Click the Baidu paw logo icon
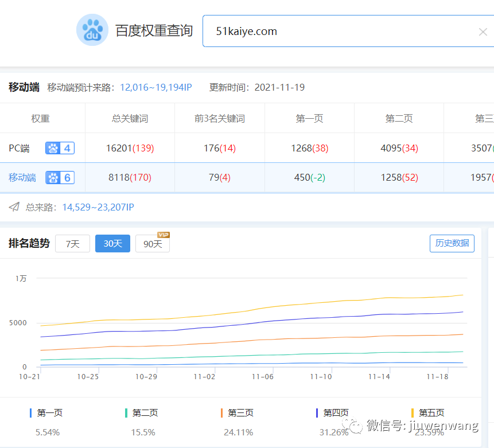The width and height of the screenshot is (494, 448). coord(92,30)
